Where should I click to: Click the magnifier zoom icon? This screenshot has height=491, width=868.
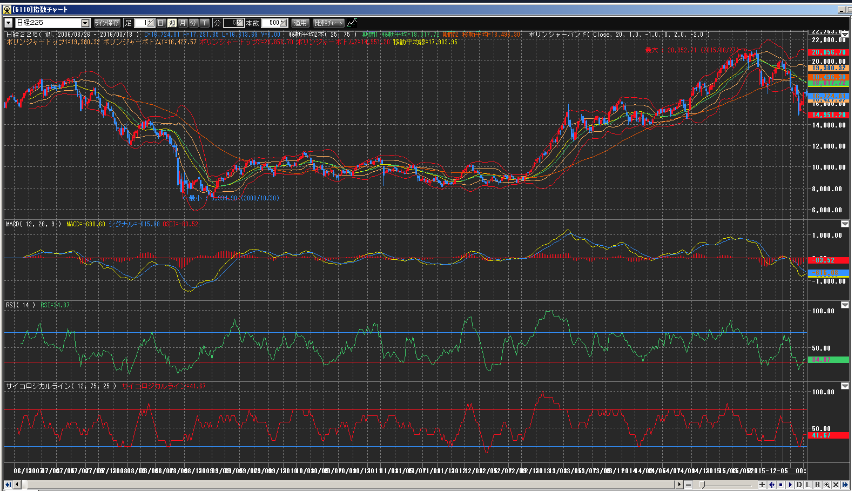coord(826,485)
